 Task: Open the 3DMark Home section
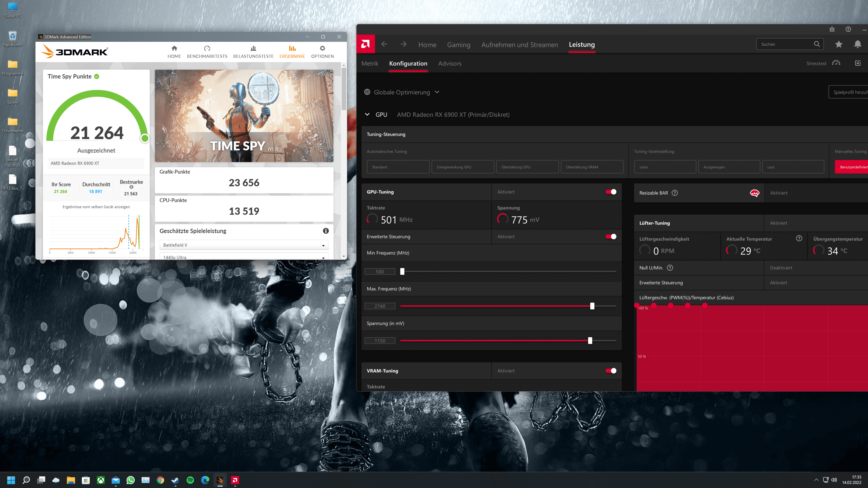pos(174,52)
